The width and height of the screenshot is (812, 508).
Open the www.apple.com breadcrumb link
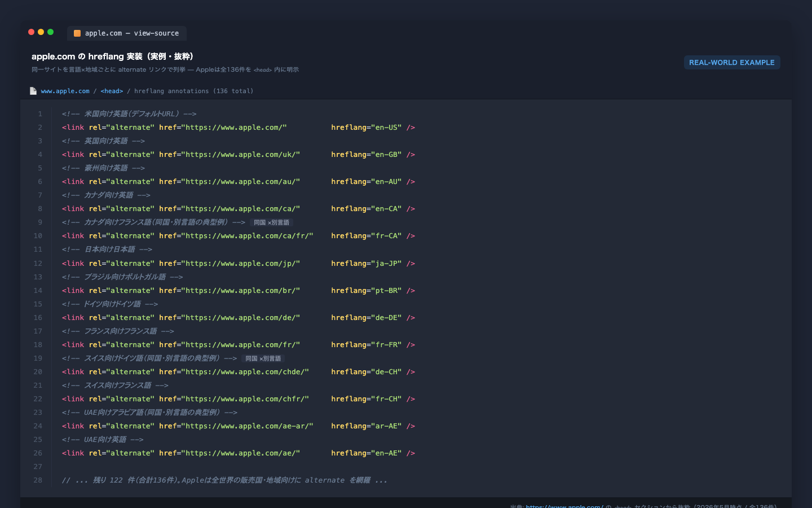click(x=65, y=91)
